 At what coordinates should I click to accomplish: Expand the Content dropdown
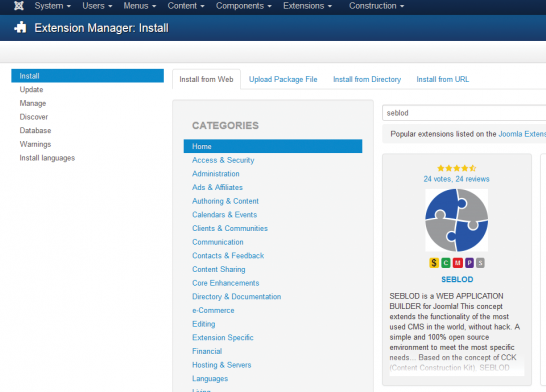(x=186, y=6)
